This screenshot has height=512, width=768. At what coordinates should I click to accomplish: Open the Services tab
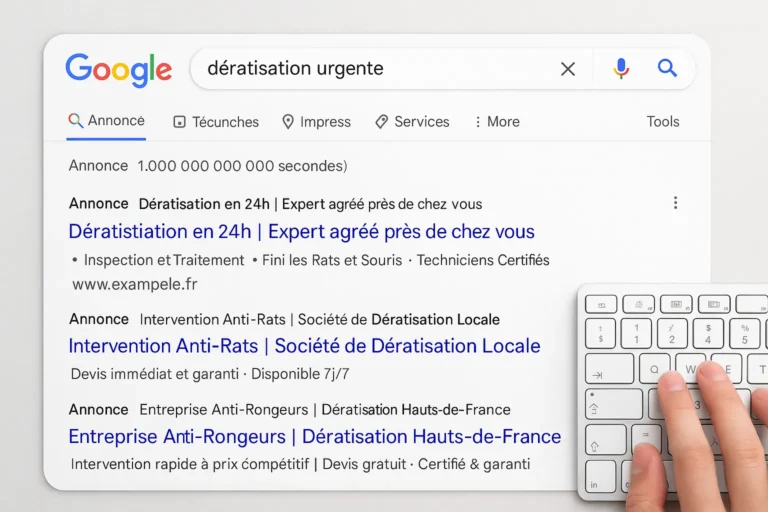412,122
